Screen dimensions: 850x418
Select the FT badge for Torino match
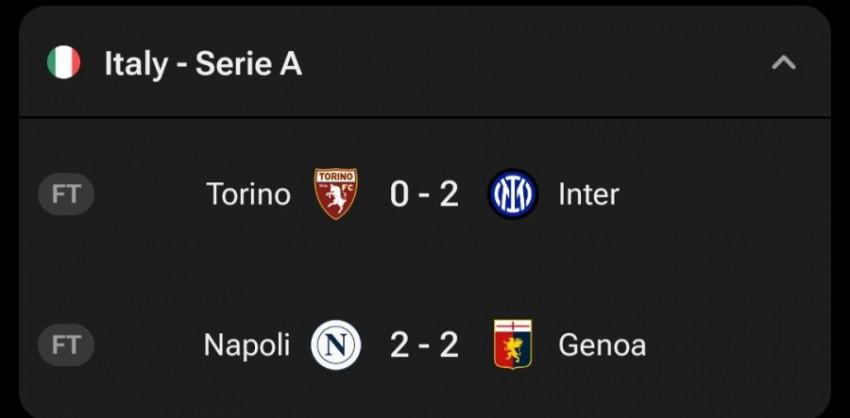pyautogui.click(x=66, y=194)
